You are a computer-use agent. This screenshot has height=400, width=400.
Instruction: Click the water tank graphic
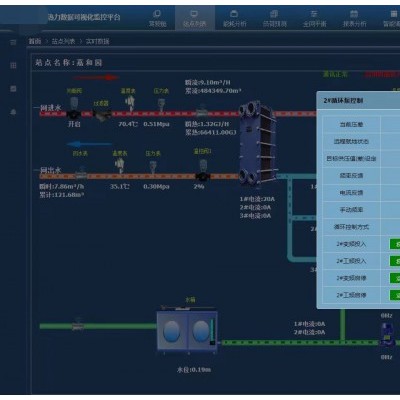pyautogui.click(x=187, y=331)
